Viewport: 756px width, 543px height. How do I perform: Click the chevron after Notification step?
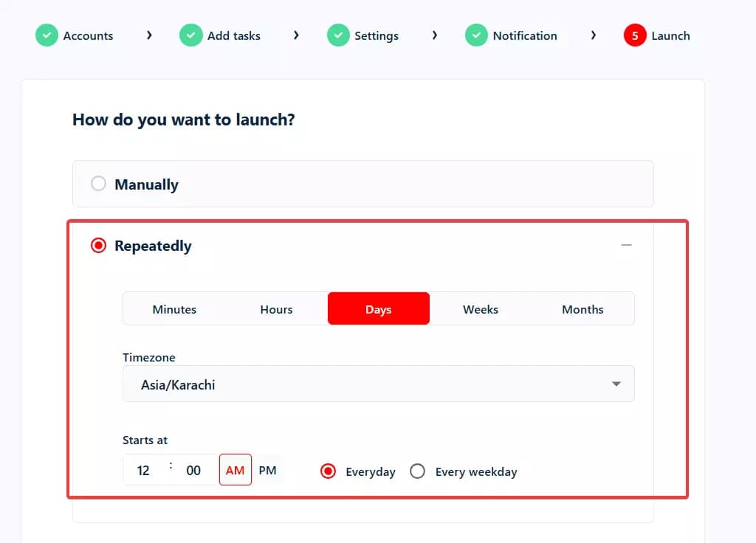click(x=594, y=35)
